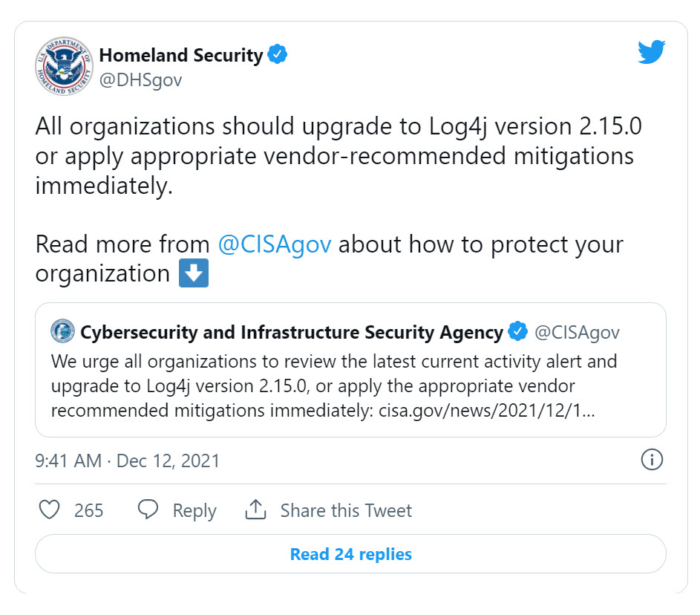
Task: Select the quoted CISA tweet card
Action: click(350, 369)
